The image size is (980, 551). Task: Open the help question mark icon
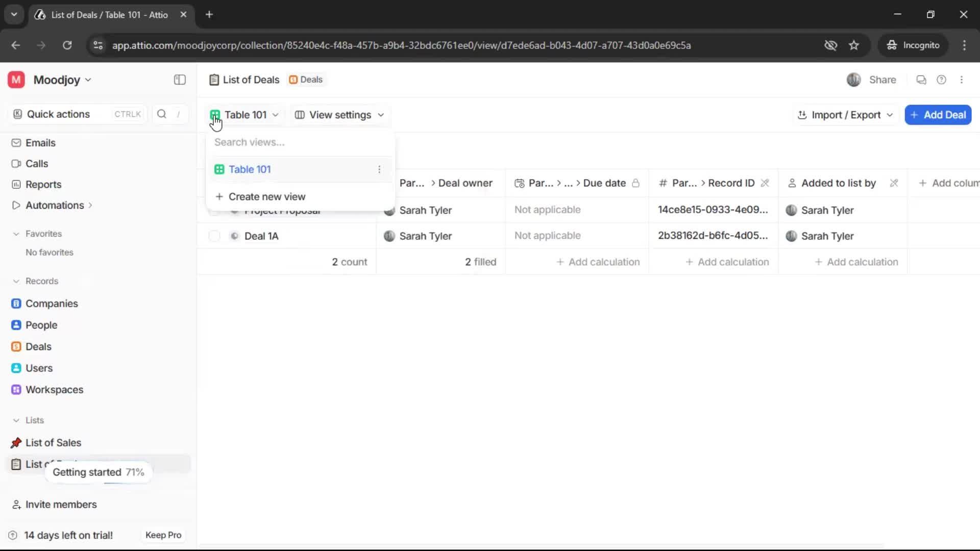(x=942, y=80)
